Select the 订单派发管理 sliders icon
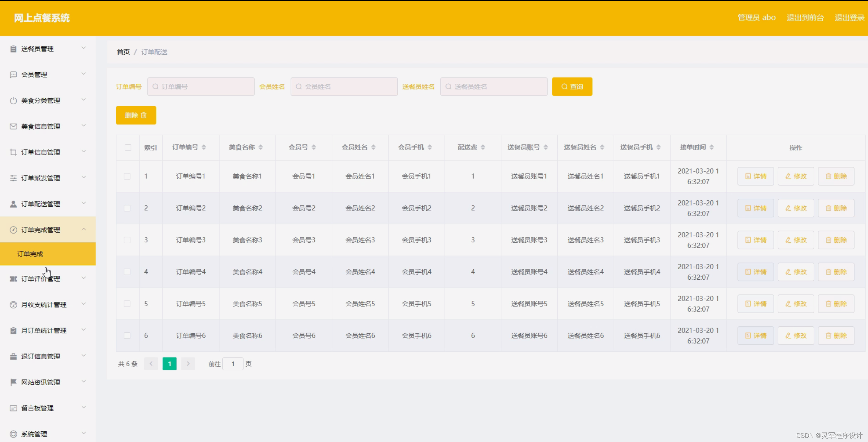 point(13,178)
